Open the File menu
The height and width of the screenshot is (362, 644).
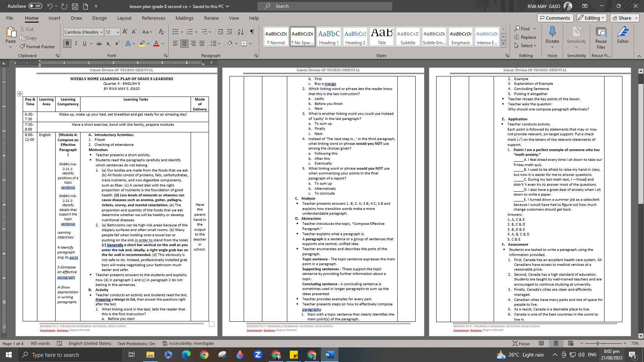(10, 18)
